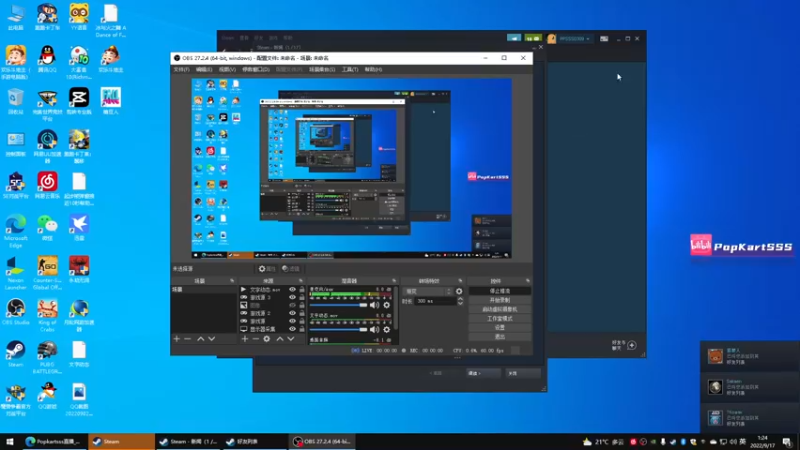
Task: Open the Steam desktop shortcut
Action: click(15, 354)
